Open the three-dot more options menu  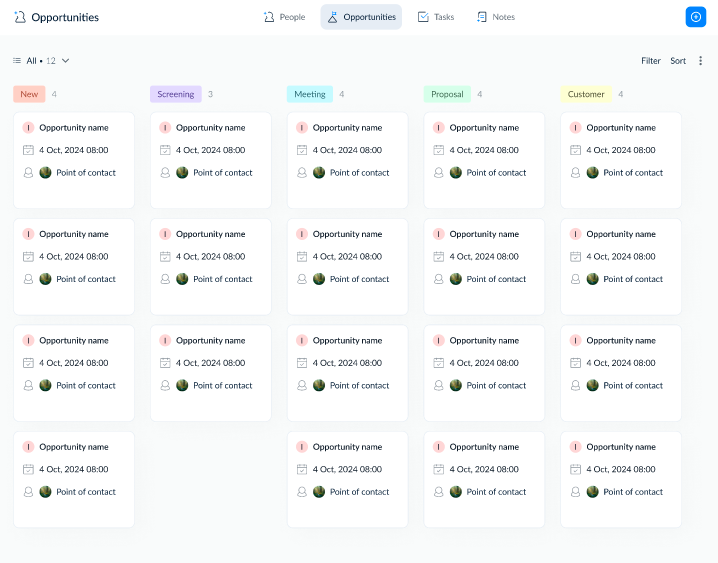pos(700,61)
